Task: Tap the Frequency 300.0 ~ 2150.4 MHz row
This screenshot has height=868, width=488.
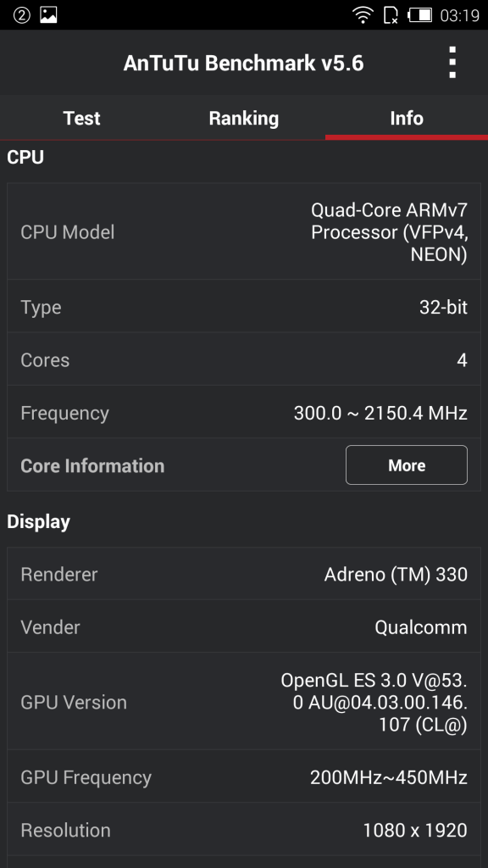Action: pyautogui.click(x=244, y=413)
